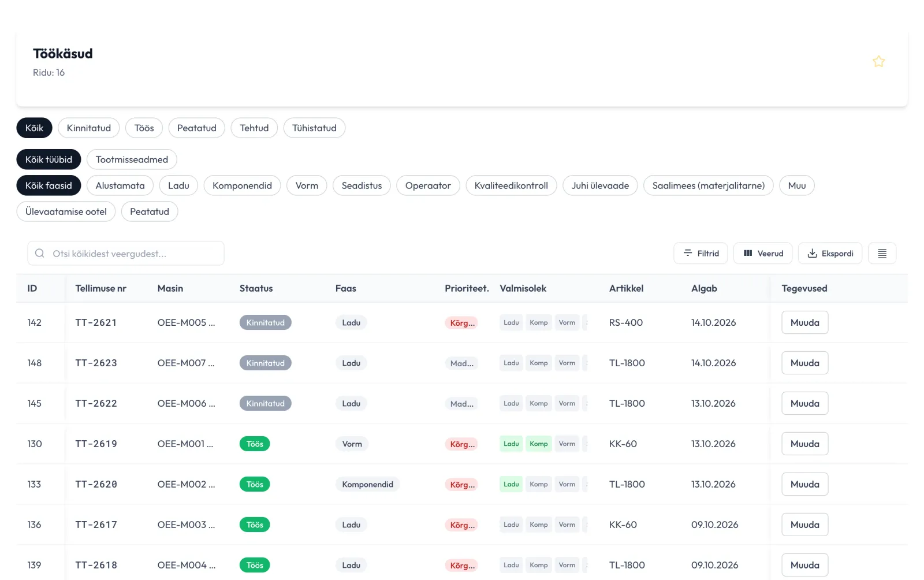Filter by Vorm phase chip
Image resolution: width=924 pixels, height=580 pixels.
tap(307, 185)
